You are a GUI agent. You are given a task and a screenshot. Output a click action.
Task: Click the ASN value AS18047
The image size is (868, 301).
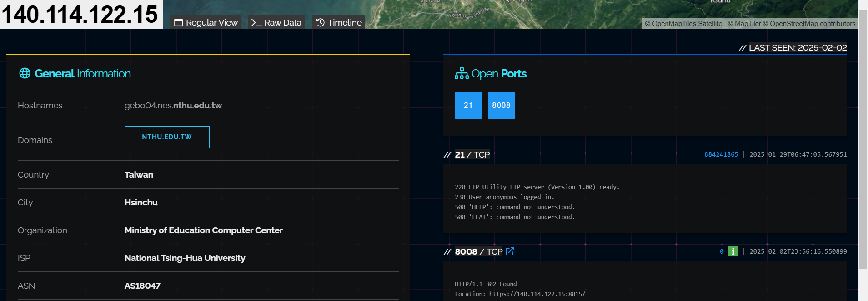pyautogui.click(x=142, y=286)
